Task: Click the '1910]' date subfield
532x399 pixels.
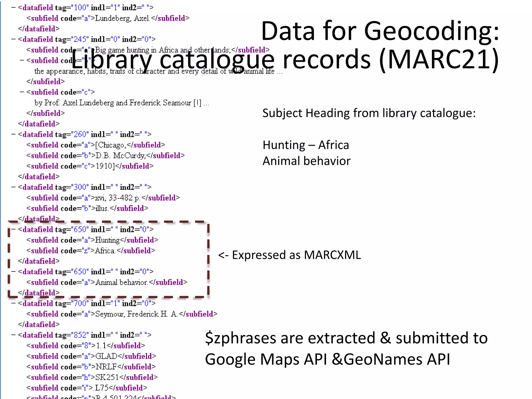Action: pyautogui.click(x=105, y=166)
